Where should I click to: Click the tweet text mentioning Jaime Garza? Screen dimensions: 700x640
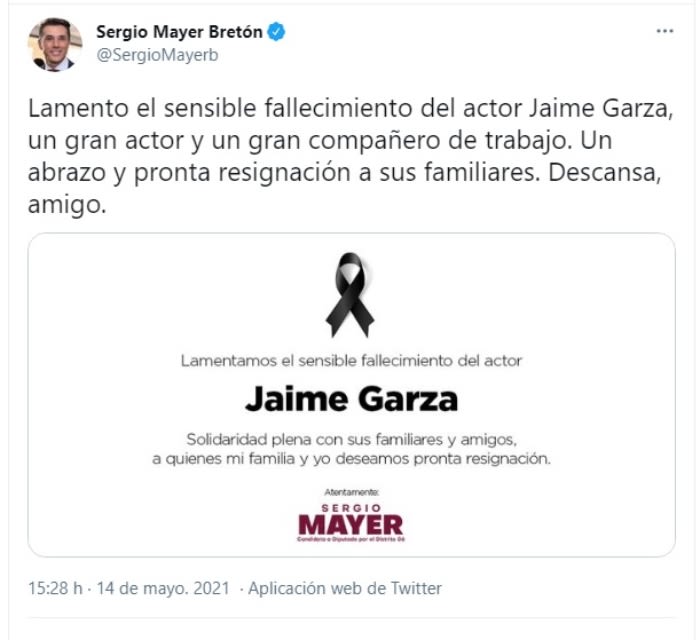tap(350, 156)
